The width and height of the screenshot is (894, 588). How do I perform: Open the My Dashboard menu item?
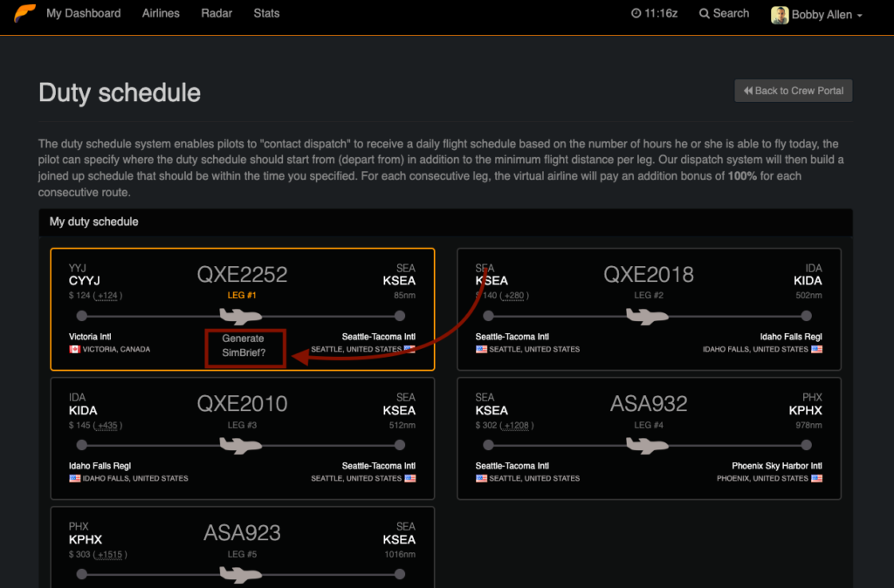[84, 13]
